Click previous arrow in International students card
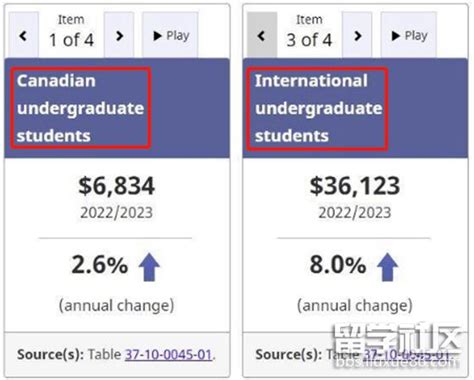 click(x=262, y=35)
